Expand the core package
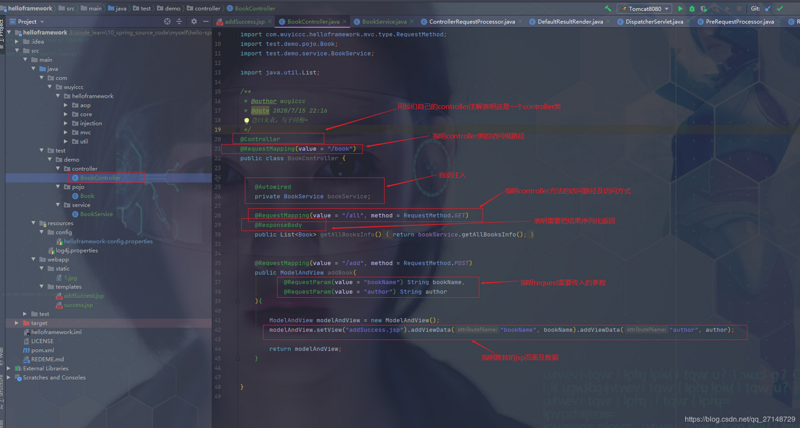Image resolution: width=800 pixels, height=428 pixels. click(x=66, y=114)
